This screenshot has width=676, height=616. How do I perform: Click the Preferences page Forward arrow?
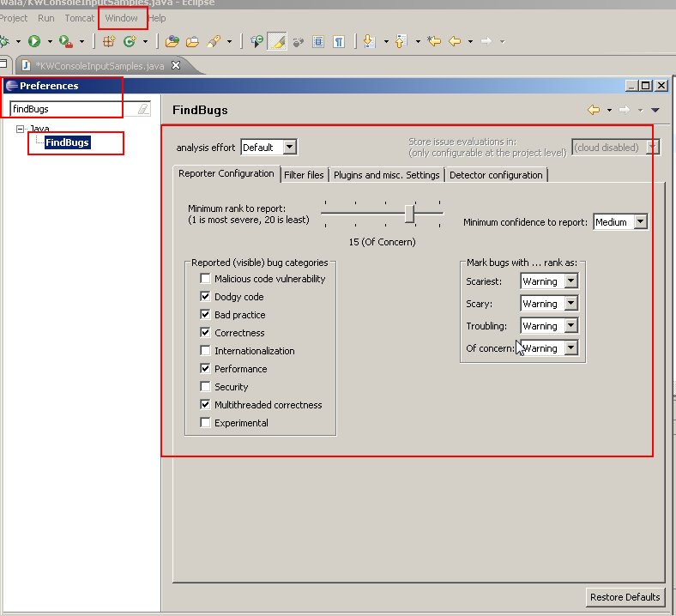(x=625, y=110)
